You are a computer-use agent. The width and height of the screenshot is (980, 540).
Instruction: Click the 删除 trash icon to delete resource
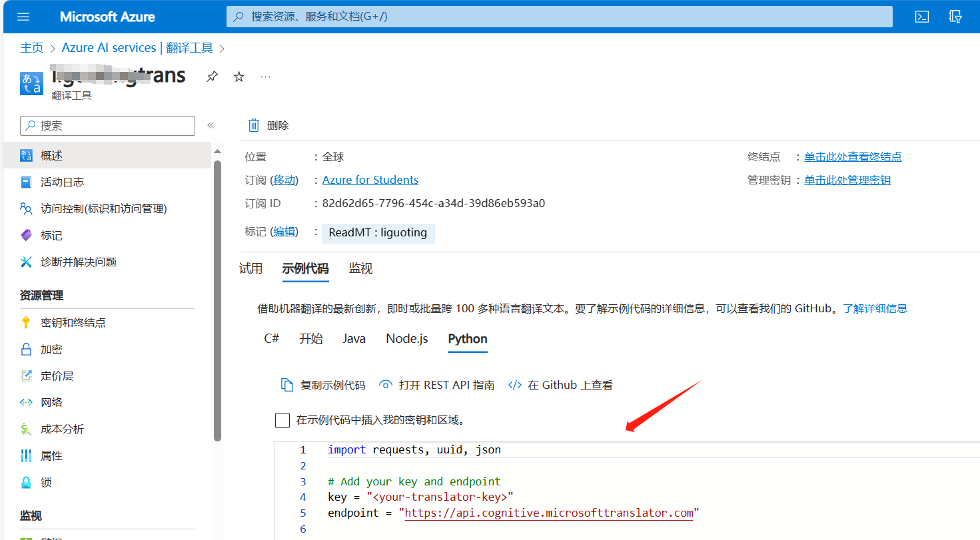(x=254, y=125)
